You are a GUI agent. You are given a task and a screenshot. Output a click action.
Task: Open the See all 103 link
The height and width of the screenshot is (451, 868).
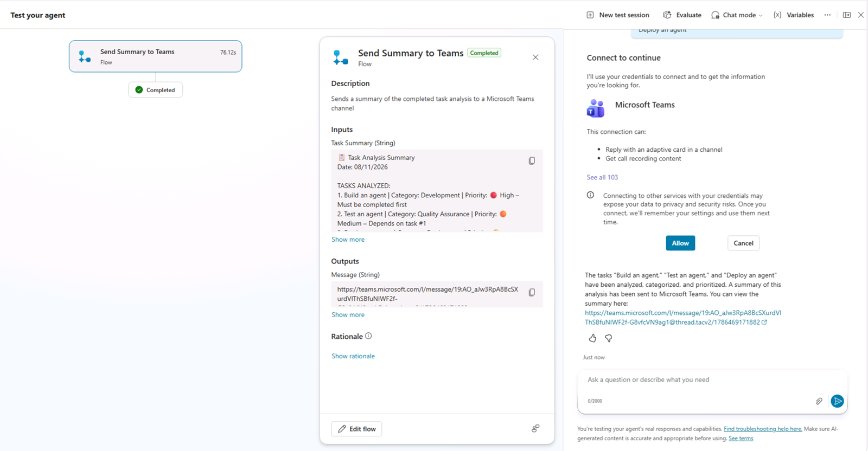tap(602, 177)
